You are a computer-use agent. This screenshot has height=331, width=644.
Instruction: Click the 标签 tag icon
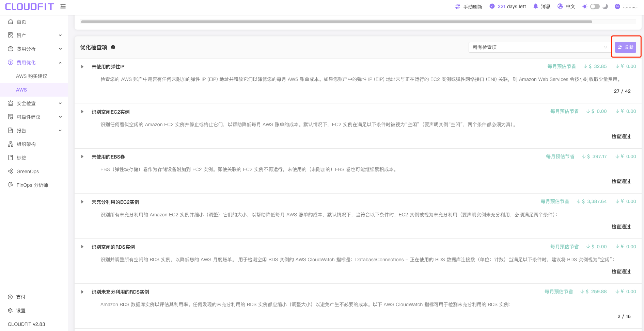pyautogui.click(x=11, y=158)
